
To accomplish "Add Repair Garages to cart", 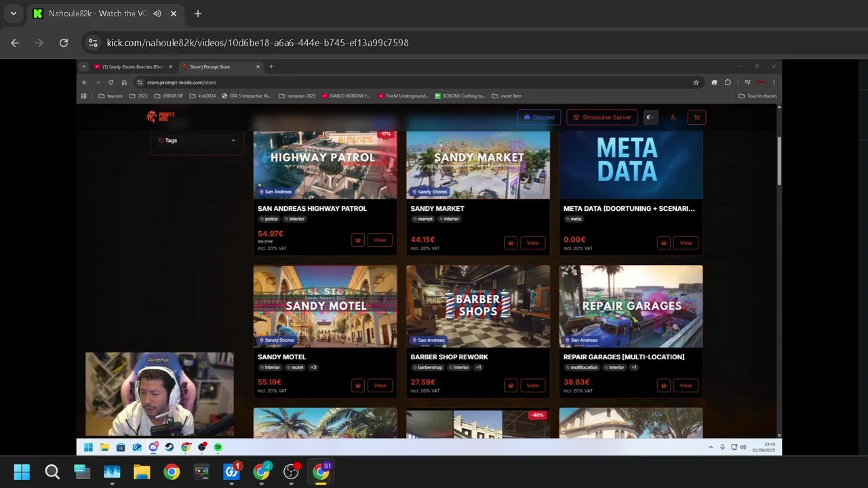I will tap(664, 385).
